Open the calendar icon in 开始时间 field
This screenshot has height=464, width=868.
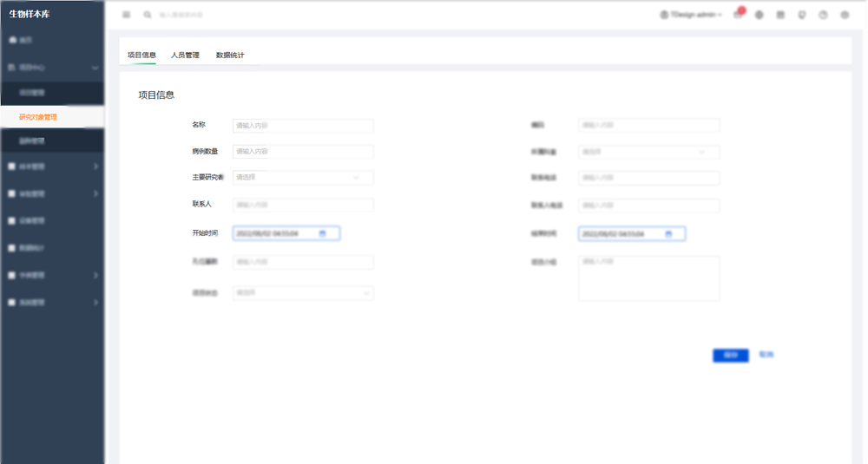323,234
